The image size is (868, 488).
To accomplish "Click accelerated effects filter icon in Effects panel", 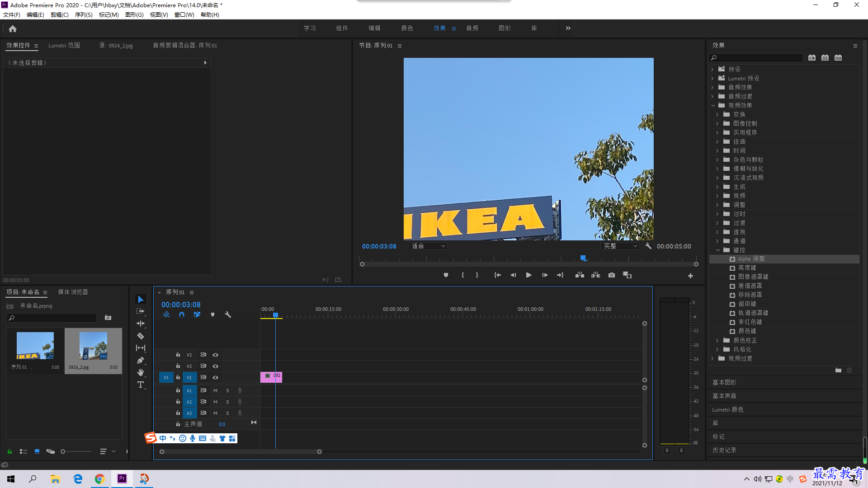I will coord(812,58).
